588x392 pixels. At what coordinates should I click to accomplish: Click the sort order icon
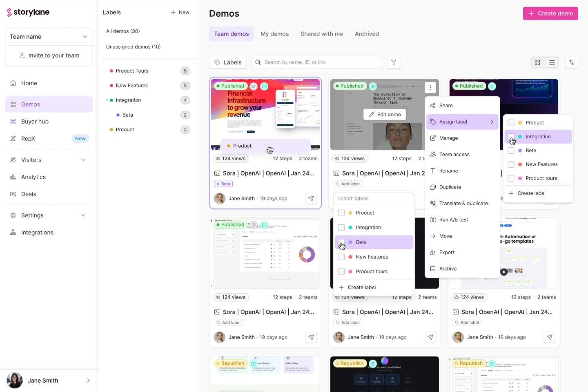pos(572,62)
